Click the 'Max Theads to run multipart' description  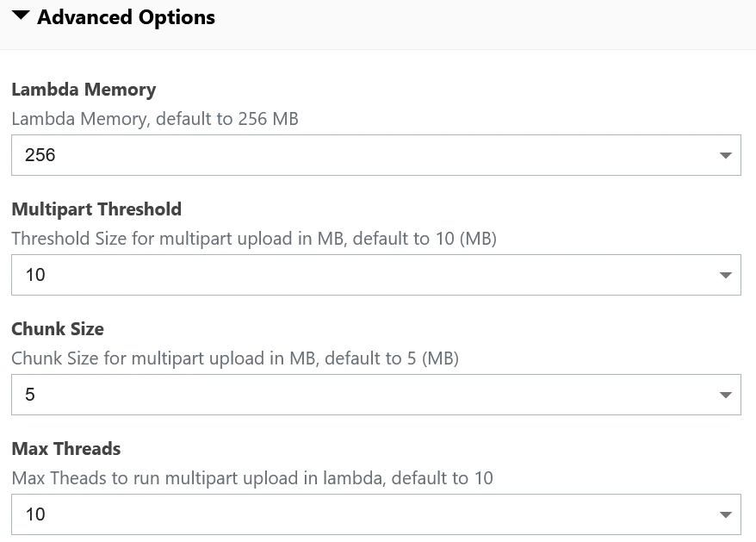tap(252, 478)
